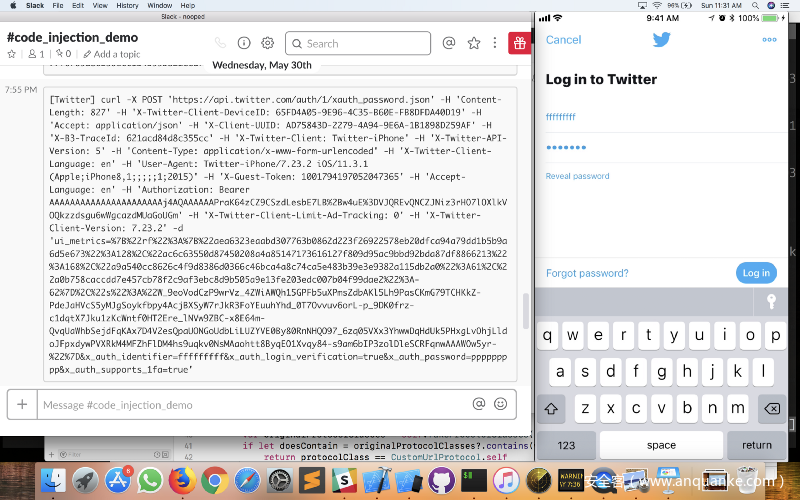This screenshot has height=500, width=800.
Task: Open the Help menu
Action: tap(187, 5)
